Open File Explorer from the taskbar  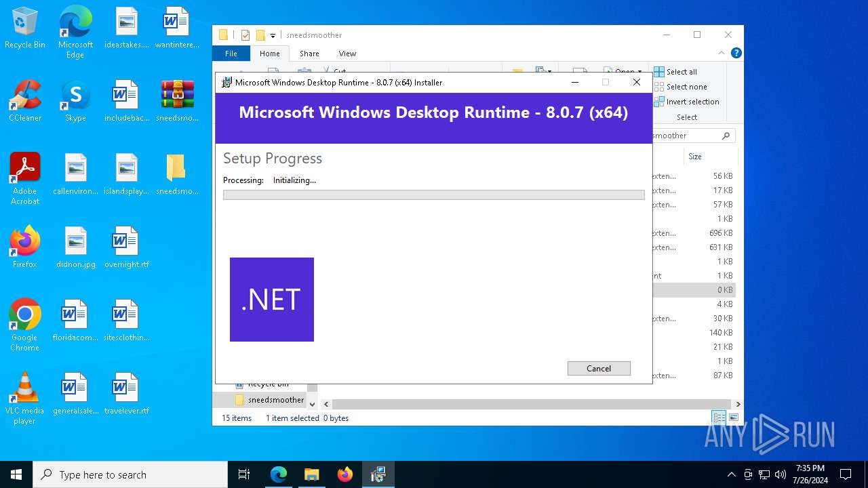(312, 474)
